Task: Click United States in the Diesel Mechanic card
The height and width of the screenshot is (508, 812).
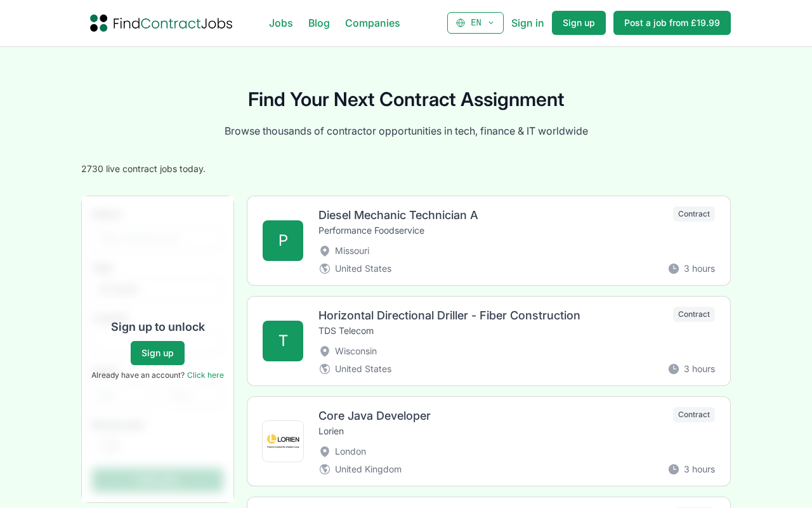Action: [363, 269]
